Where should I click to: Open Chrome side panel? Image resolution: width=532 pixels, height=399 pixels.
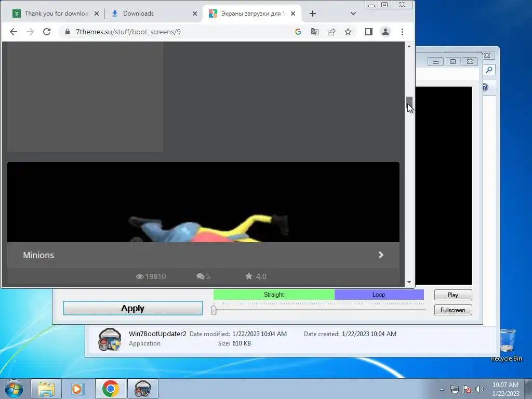(x=369, y=32)
